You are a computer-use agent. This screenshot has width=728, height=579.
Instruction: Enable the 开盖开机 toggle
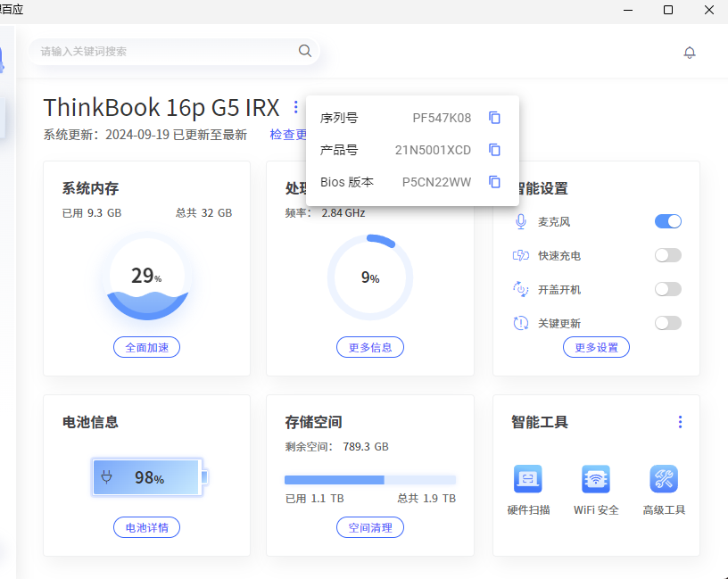pos(668,289)
